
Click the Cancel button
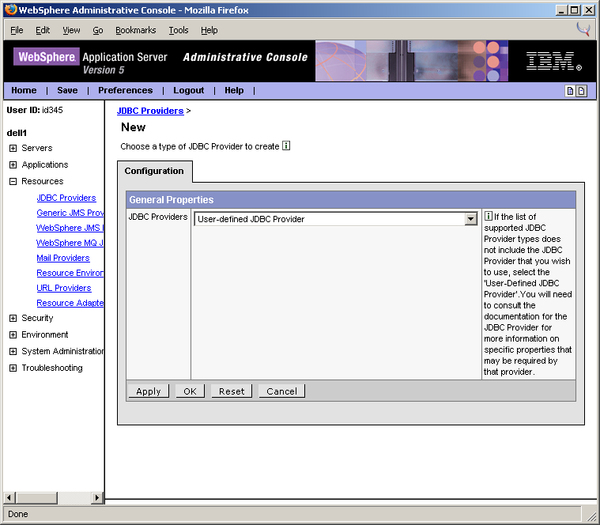tap(282, 391)
